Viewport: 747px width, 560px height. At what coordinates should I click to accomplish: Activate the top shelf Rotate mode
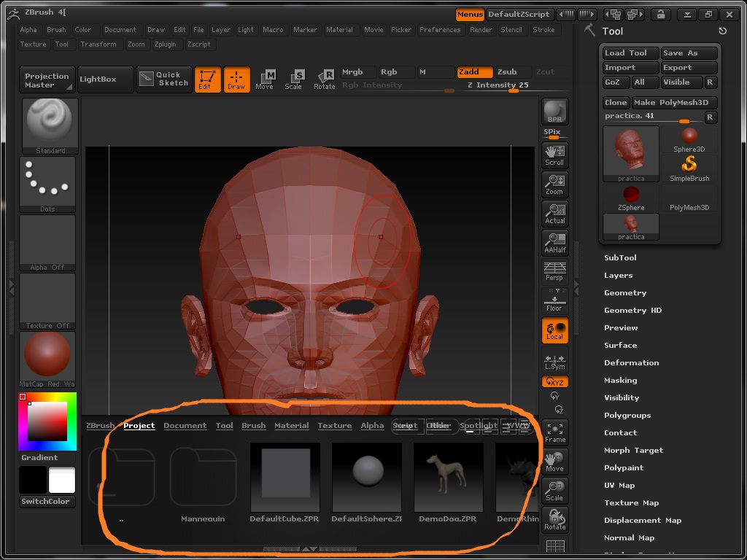(324, 79)
